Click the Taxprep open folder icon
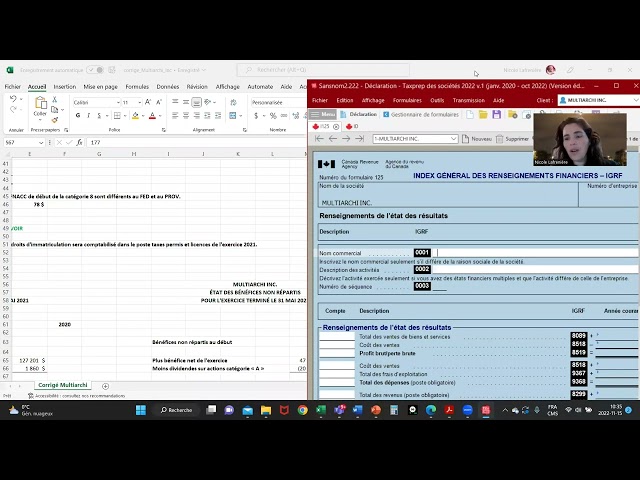 coord(483,115)
